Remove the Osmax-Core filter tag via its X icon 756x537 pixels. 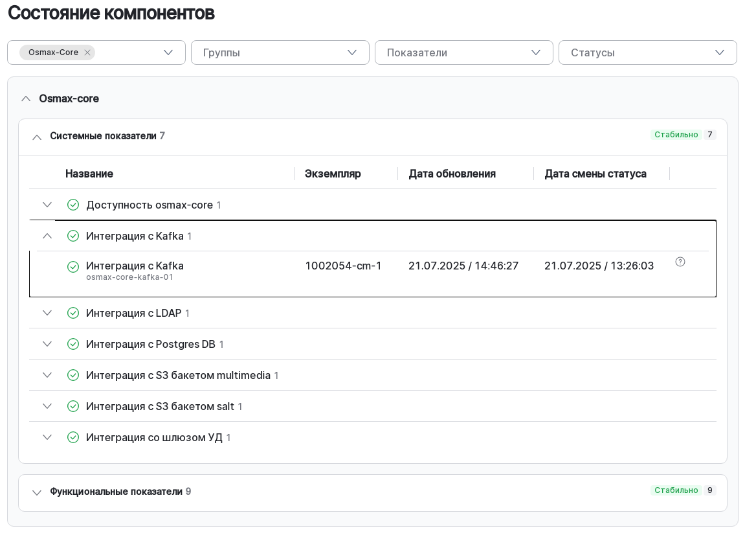(x=87, y=52)
